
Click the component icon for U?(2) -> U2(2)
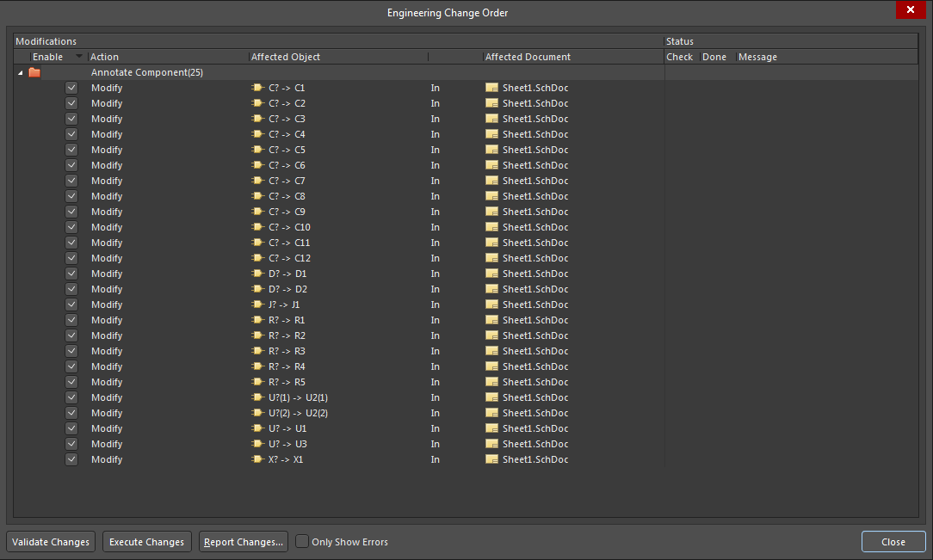click(x=256, y=413)
